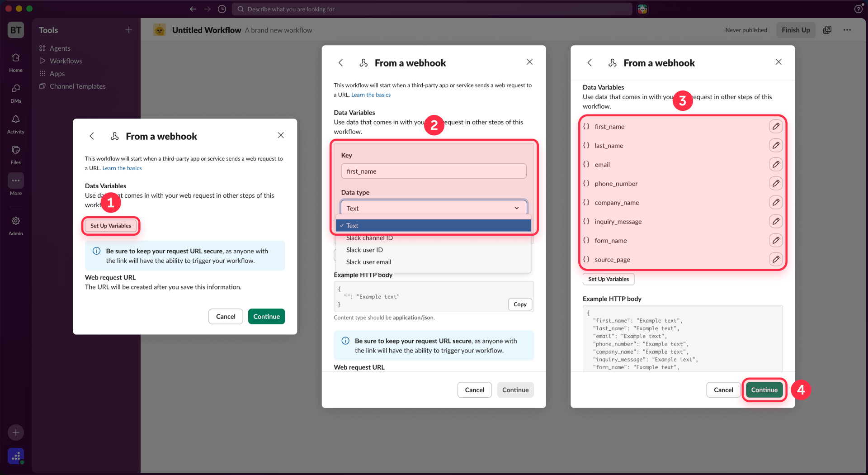Click Cancel in the right dialog
The height and width of the screenshot is (475, 868).
pos(723,390)
